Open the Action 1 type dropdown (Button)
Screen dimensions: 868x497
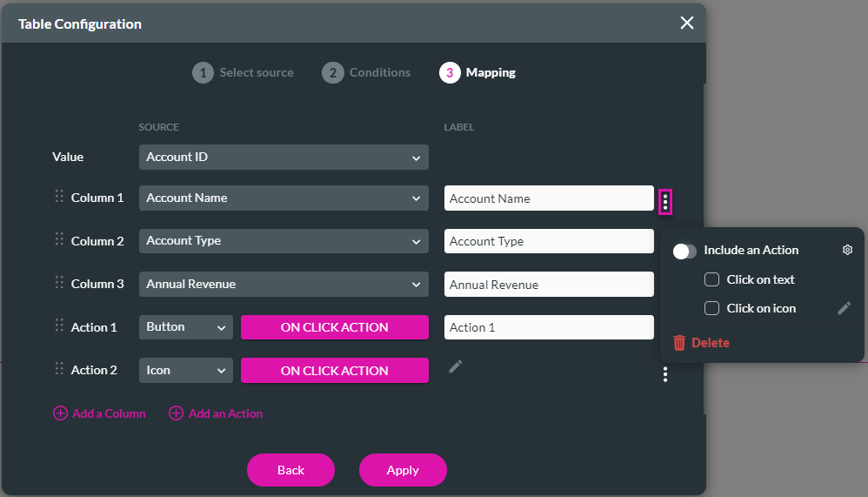(186, 327)
